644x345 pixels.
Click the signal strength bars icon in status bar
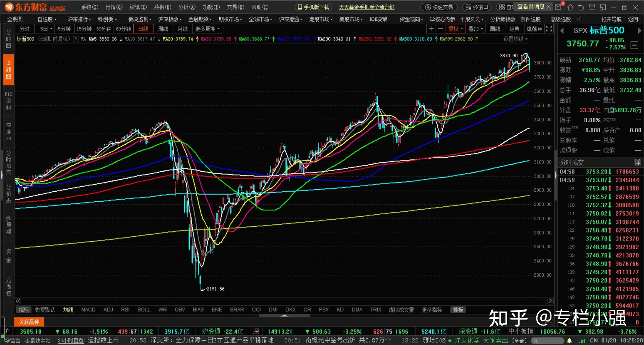pos(582,341)
